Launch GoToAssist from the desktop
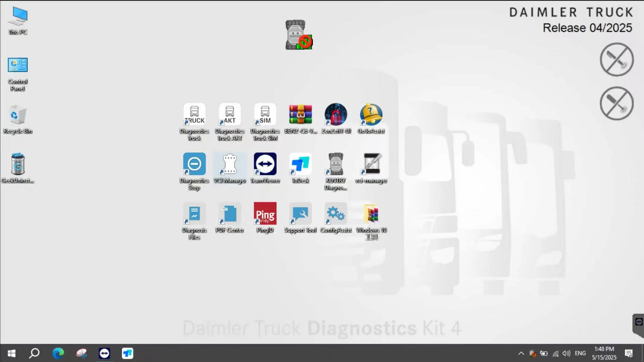 coord(371,119)
